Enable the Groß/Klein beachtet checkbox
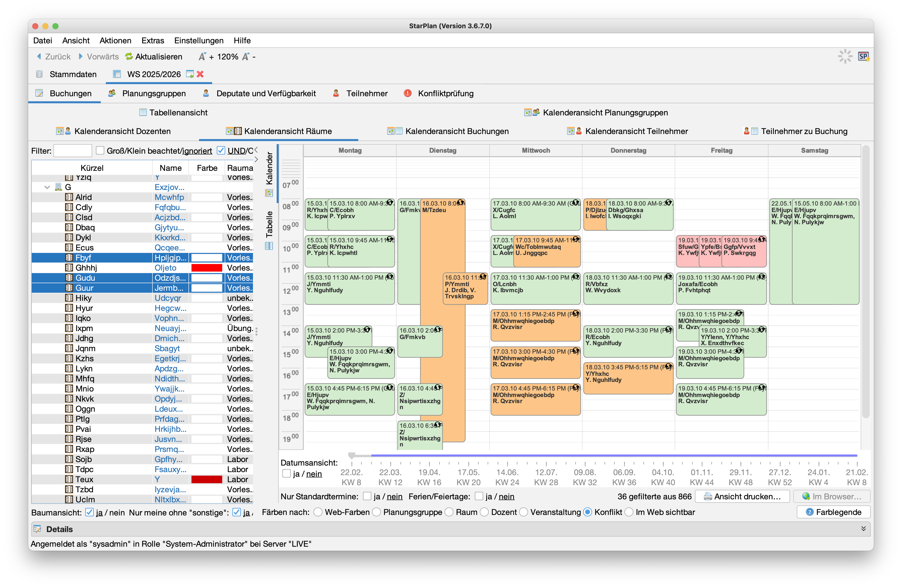Screen dimensions: 902x588 (x=100, y=151)
